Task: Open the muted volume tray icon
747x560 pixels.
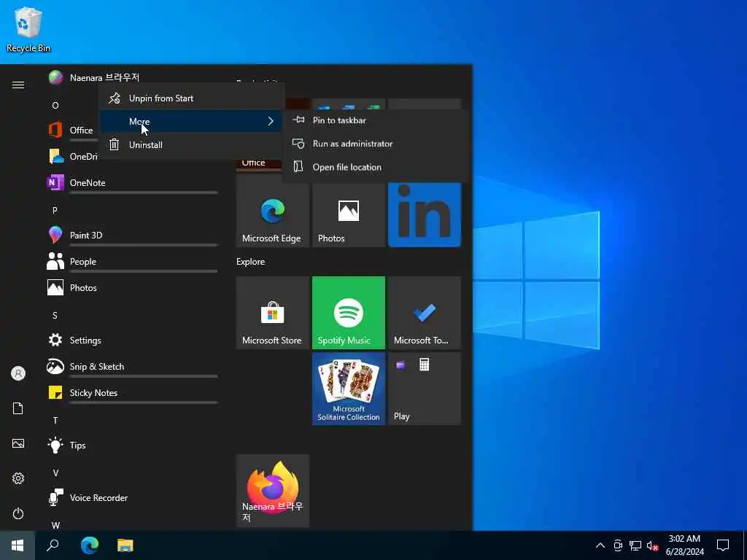Action: click(x=652, y=545)
